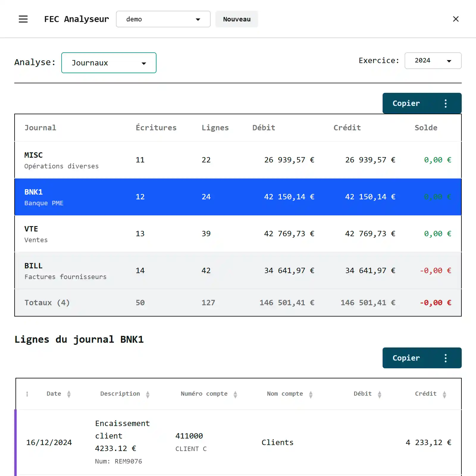Select the VTE Ventes journal row
The height and width of the screenshot is (476, 476).
tap(238, 234)
